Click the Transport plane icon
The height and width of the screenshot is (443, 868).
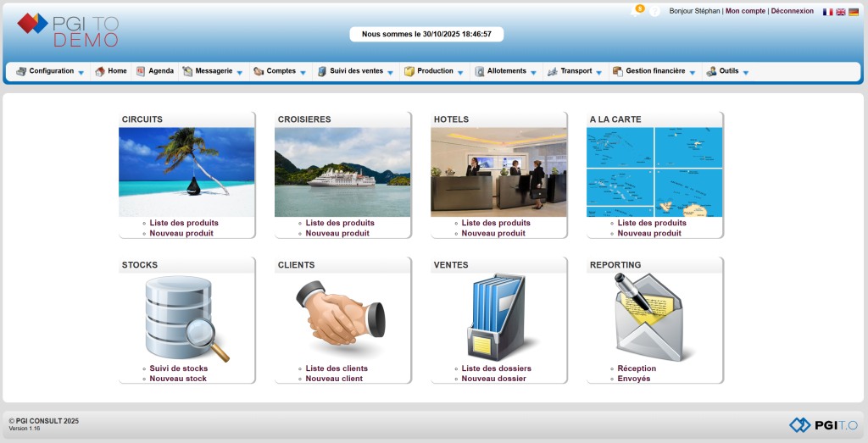(x=553, y=71)
